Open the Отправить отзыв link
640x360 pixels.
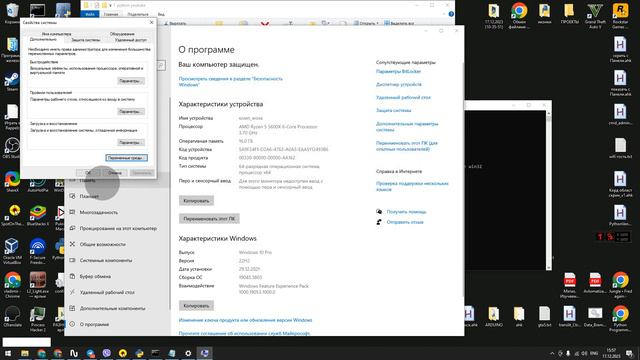pos(405,222)
